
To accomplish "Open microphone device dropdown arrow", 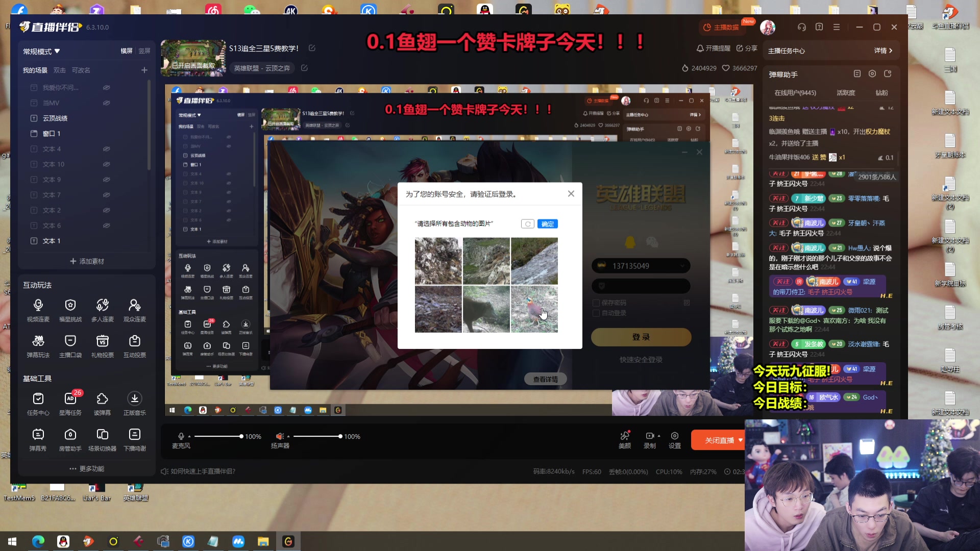I will [x=189, y=437].
